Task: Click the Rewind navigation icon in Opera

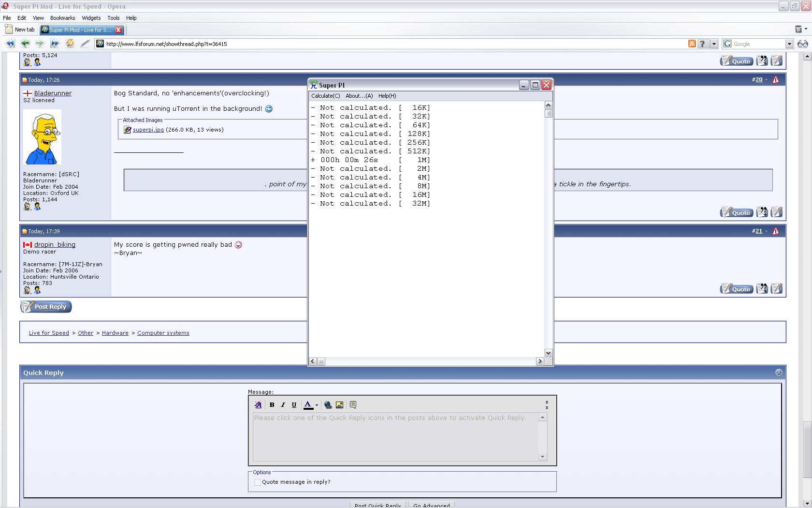Action: 10,44
